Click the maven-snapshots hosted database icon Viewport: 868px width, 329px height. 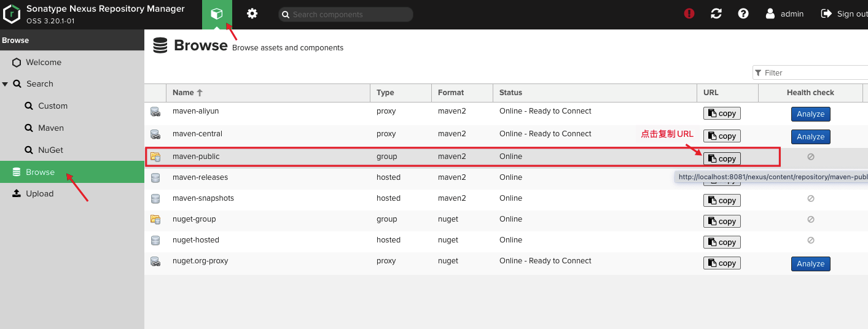(155, 199)
